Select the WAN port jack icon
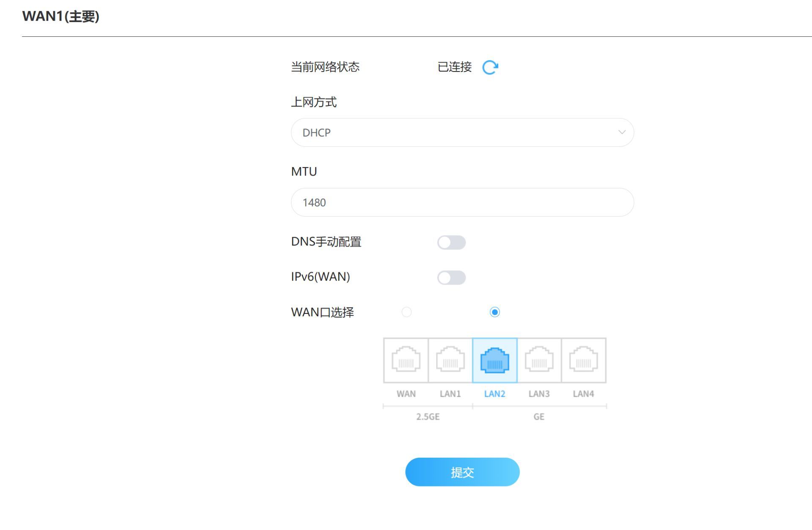Screen dimensions: 812x530 [406, 360]
